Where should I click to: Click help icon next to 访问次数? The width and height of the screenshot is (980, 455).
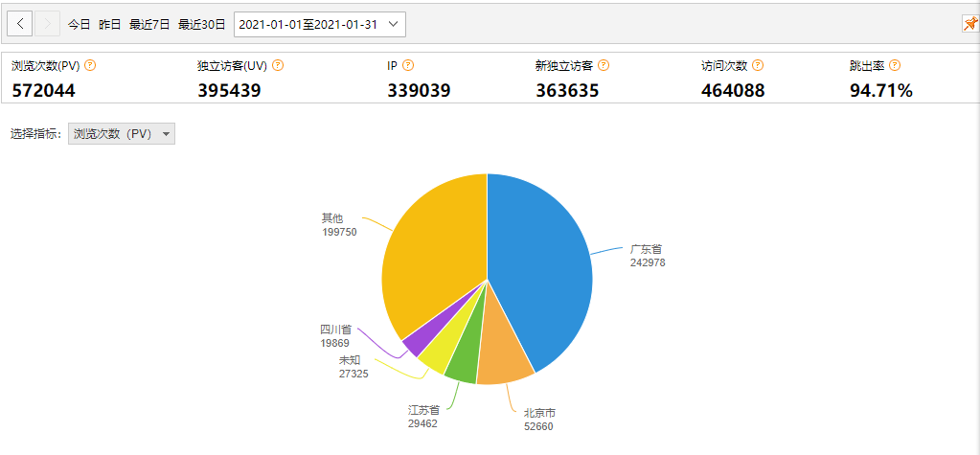758,65
